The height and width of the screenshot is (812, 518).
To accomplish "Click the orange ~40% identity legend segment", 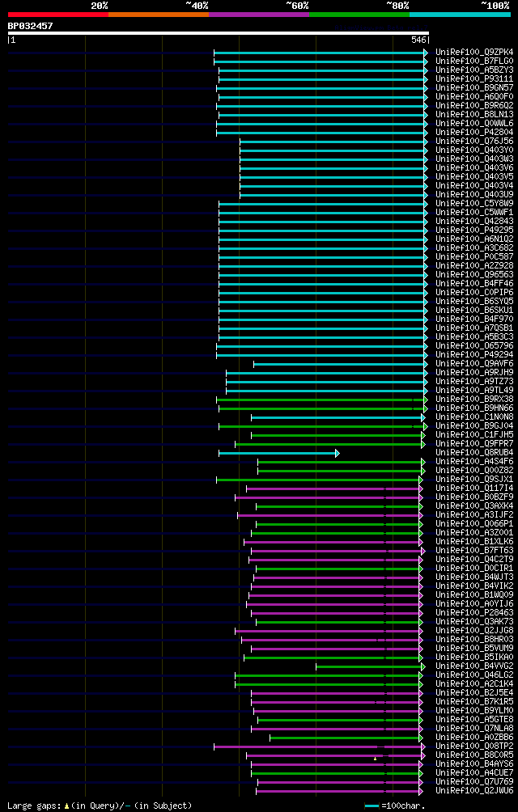I will point(159,15).
